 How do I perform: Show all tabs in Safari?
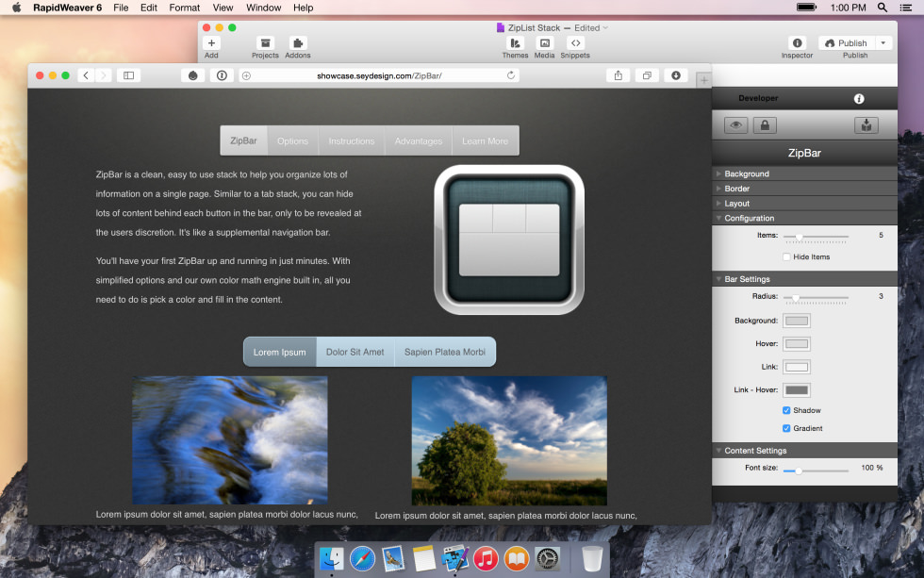pyautogui.click(x=647, y=75)
